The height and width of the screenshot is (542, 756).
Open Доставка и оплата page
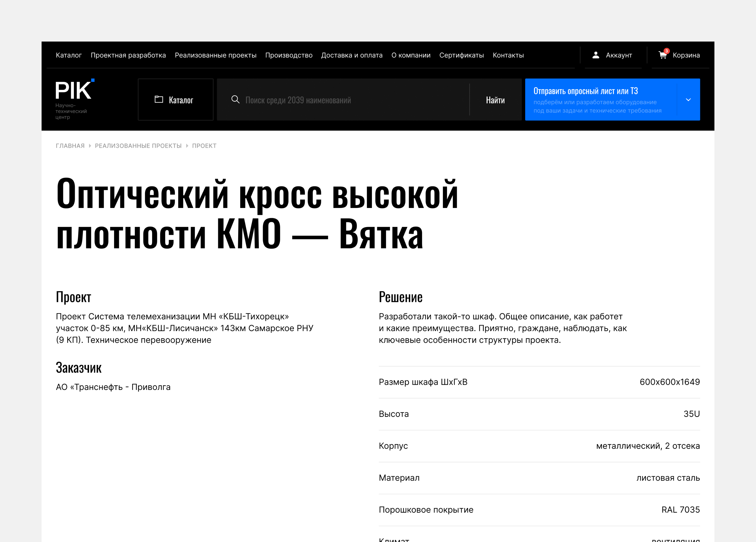coord(352,55)
